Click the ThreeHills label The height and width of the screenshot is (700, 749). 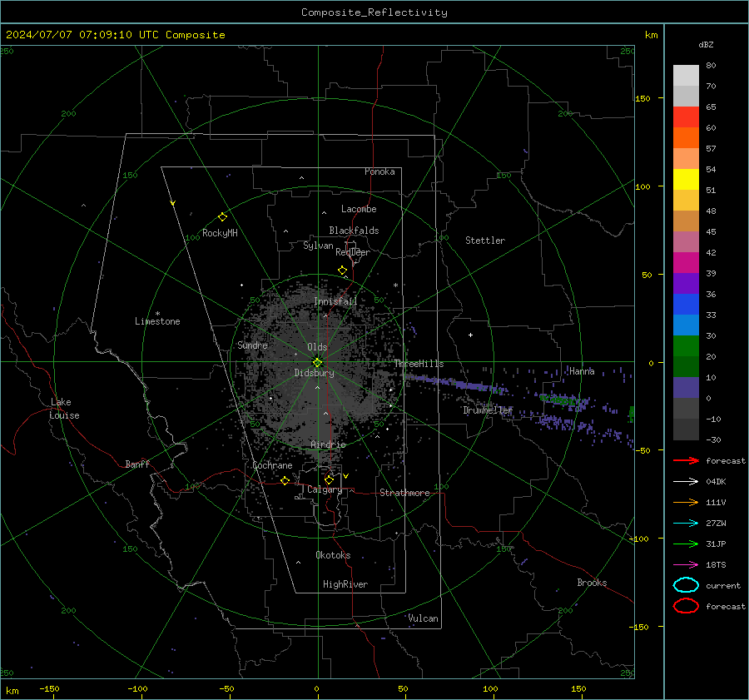(x=419, y=364)
